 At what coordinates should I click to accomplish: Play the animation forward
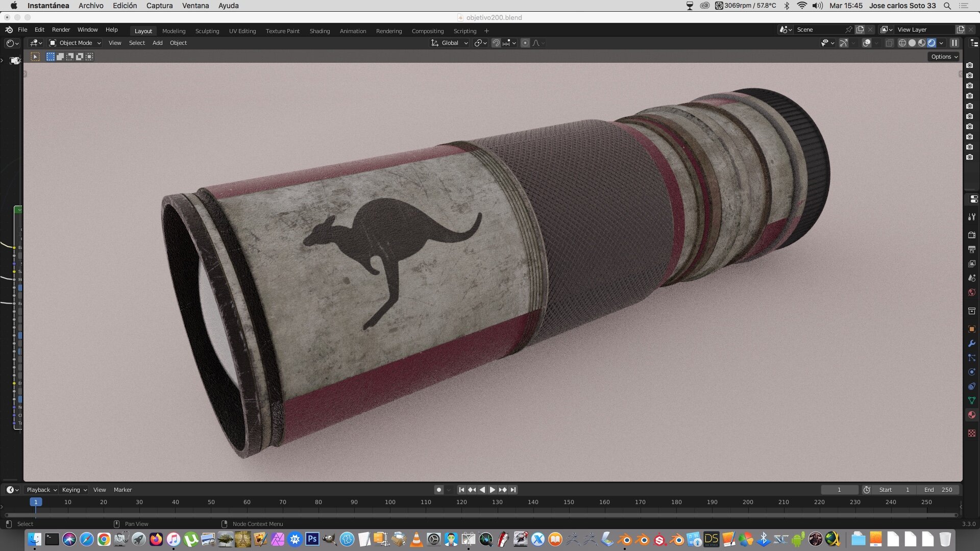tap(493, 490)
